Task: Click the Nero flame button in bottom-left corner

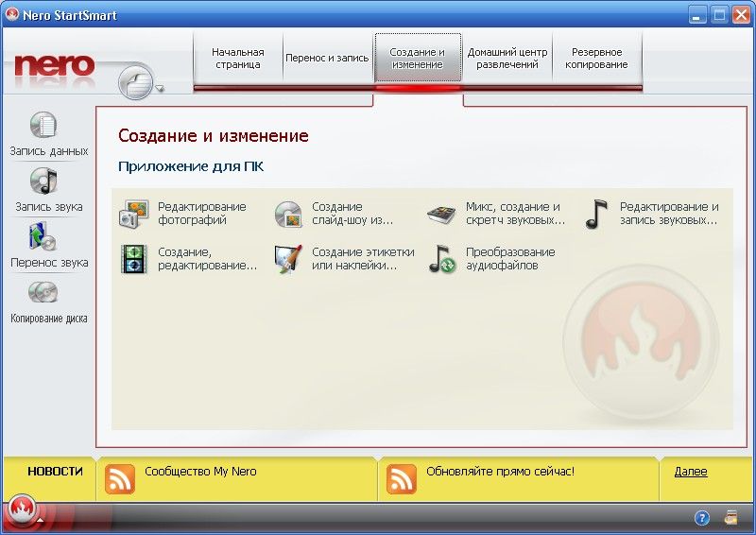Action: point(21,510)
